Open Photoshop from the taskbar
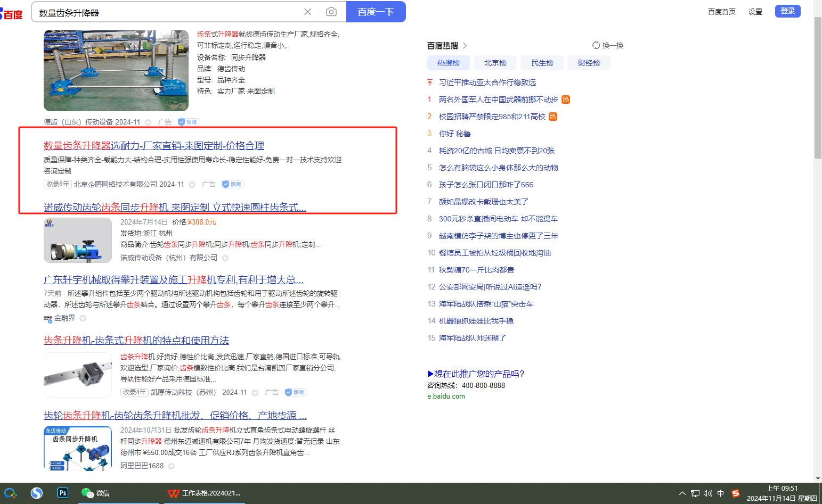 [x=63, y=493]
